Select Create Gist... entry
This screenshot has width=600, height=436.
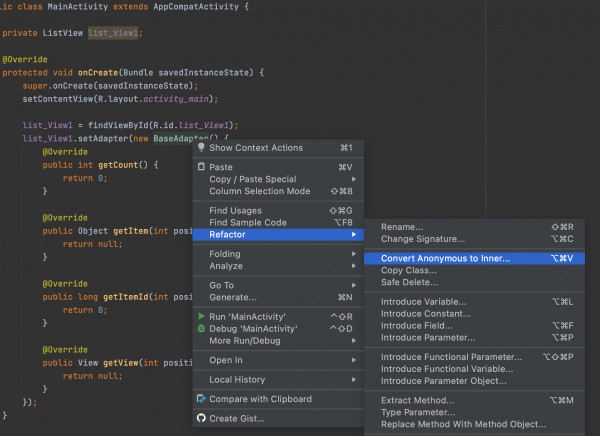pos(278,418)
